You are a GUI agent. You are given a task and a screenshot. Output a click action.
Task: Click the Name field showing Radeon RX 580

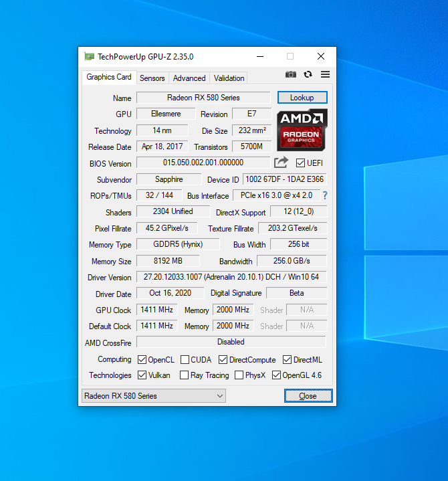(203, 98)
